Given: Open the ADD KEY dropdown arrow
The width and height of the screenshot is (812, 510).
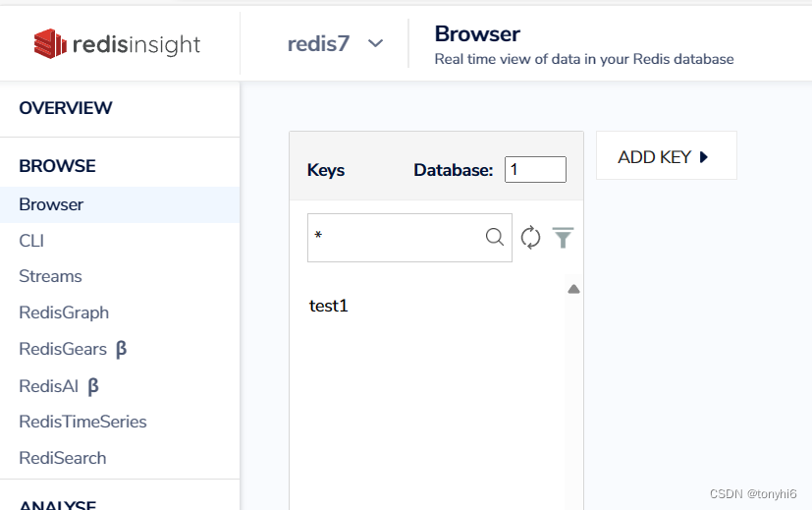Looking at the screenshot, I should [704, 157].
